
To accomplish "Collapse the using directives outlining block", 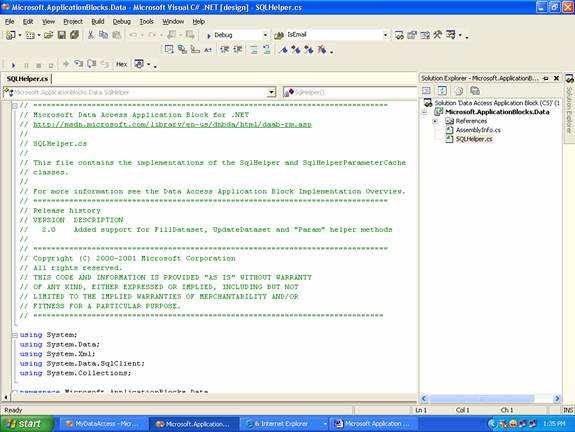I will pos(15,335).
